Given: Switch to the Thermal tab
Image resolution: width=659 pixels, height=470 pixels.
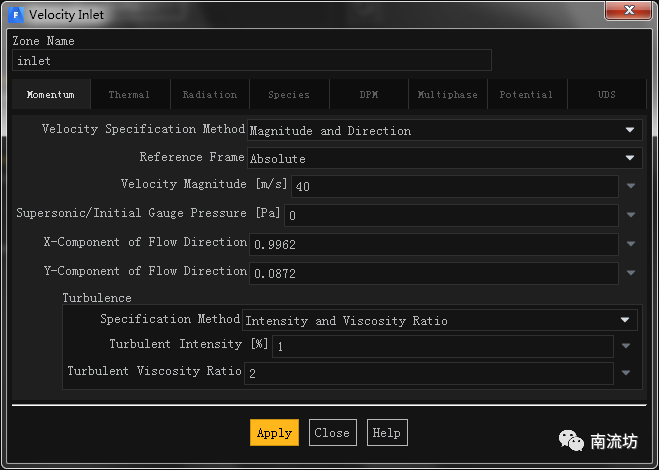Looking at the screenshot, I should click(x=129, y=95).
